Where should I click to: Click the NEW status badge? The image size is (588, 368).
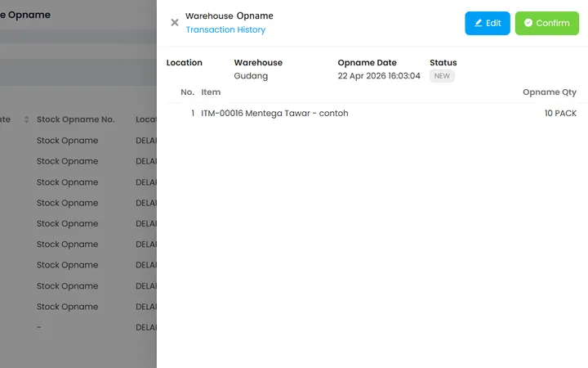pos(442,76)
